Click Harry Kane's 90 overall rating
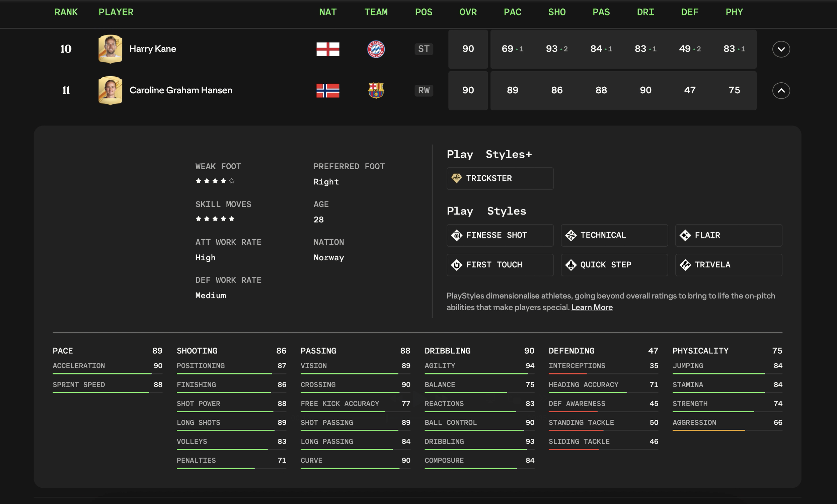This screenshot has width=837, height=504. click(468, 49)
